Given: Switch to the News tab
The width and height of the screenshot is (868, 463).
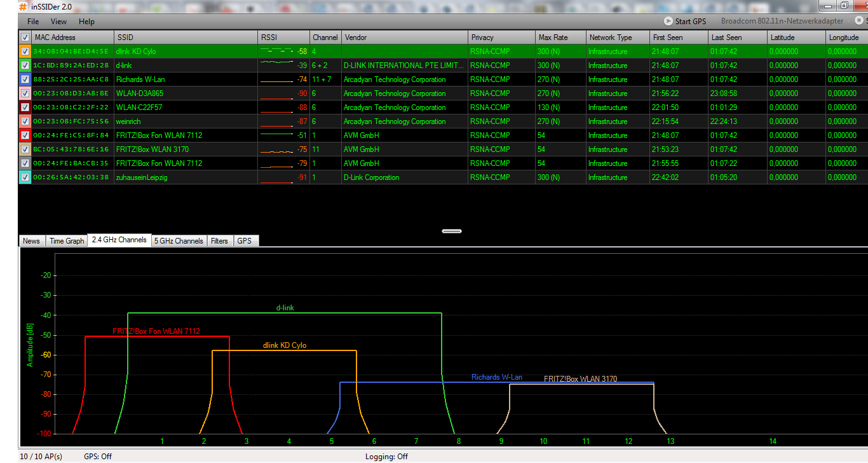Looking at the screenshot, I should (31, 241).
